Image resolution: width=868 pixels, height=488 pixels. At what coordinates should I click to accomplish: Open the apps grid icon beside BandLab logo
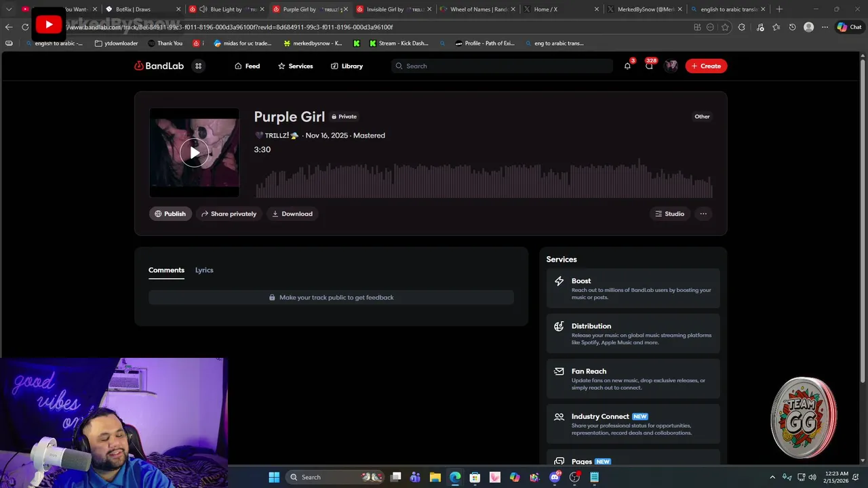(x=198, y=66)
